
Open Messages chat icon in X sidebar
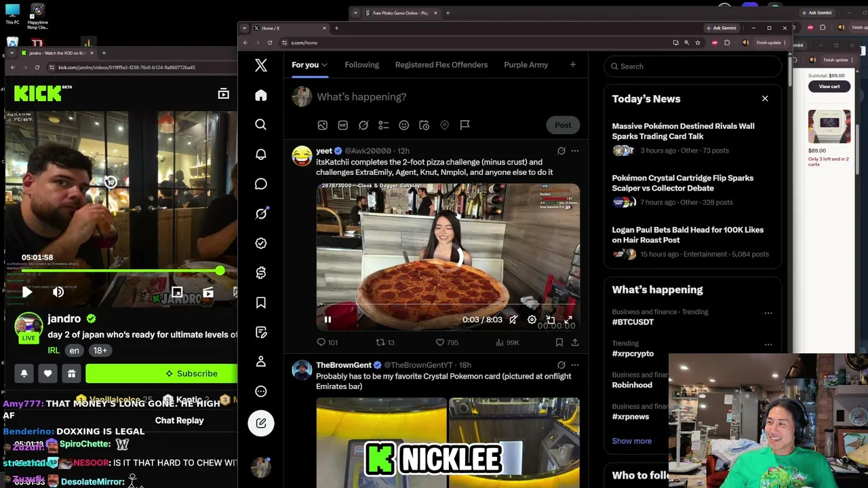pyautogui.click(x=261, y=184)
